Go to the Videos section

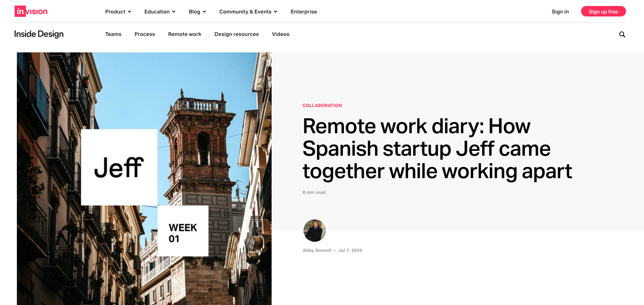[x=281, y=34]
